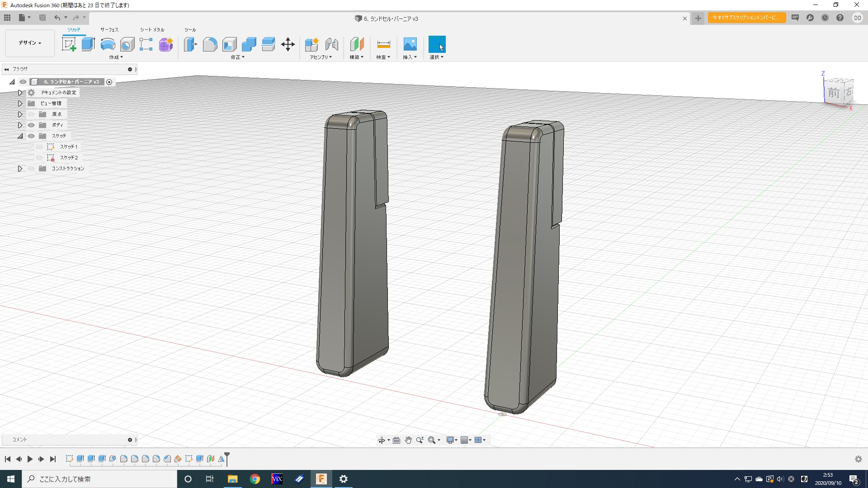
Task: Show the hidden スケッチ1 sketch
Action: pos(39,147)
